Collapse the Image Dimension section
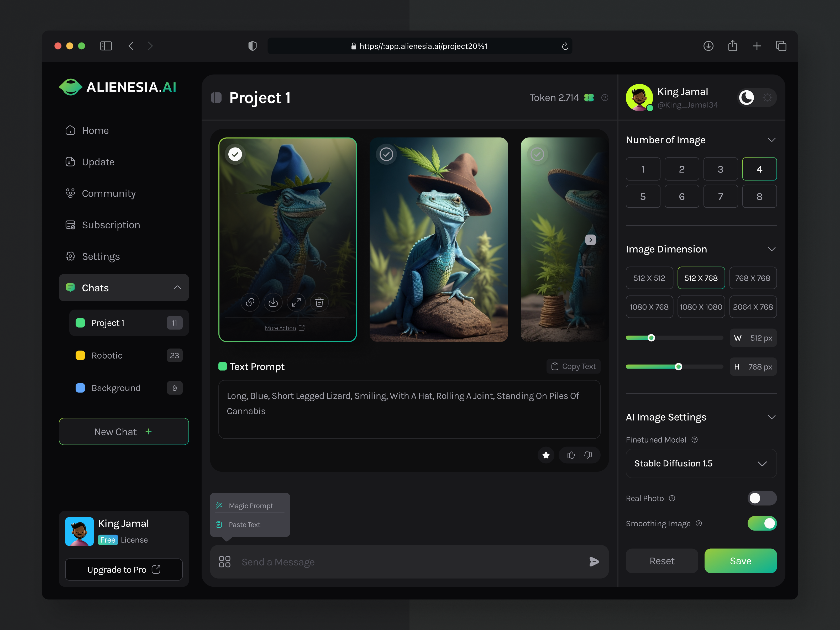Image resolution: width=840 pixels, height=630 pixels. pyautogui.click(x=772, y=249)
